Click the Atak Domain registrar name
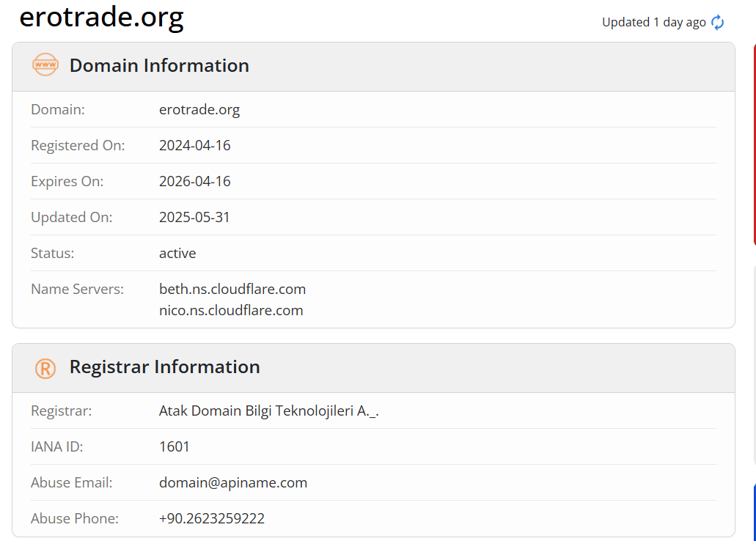The width and height of the screenshot is (756, 541). pyautogui.click(x=268, y=411)
